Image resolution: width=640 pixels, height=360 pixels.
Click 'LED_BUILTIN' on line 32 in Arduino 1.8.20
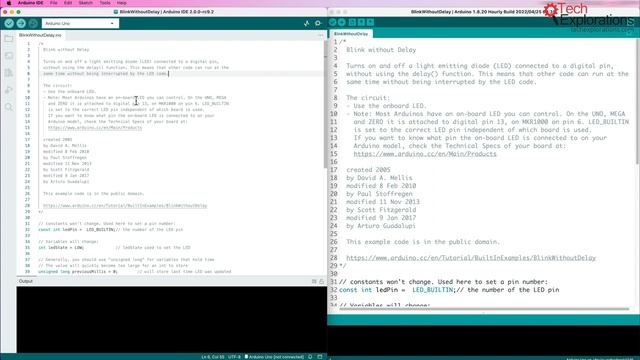pos(433,290)
